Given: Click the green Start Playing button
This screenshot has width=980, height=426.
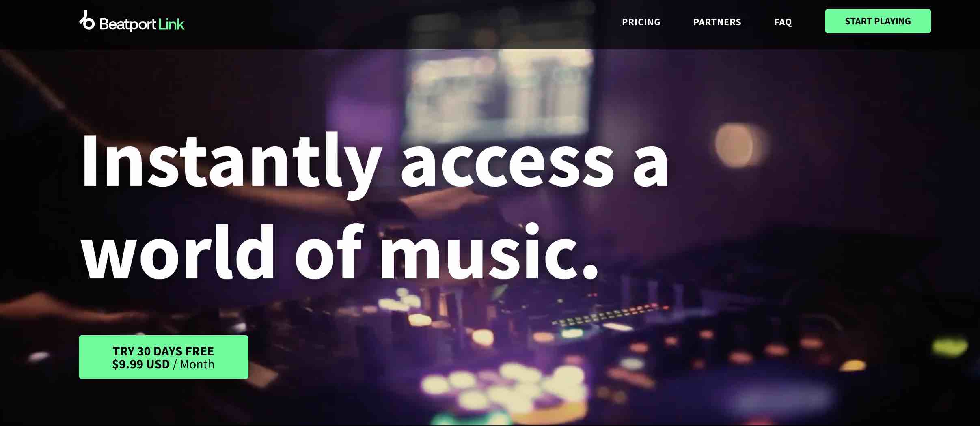Looking at the screenshot, I should click(x=878, y=21).
